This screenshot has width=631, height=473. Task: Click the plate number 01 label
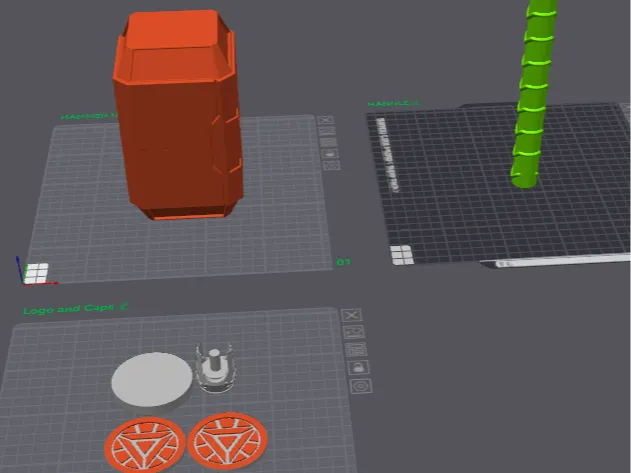[x=343, y=262]
